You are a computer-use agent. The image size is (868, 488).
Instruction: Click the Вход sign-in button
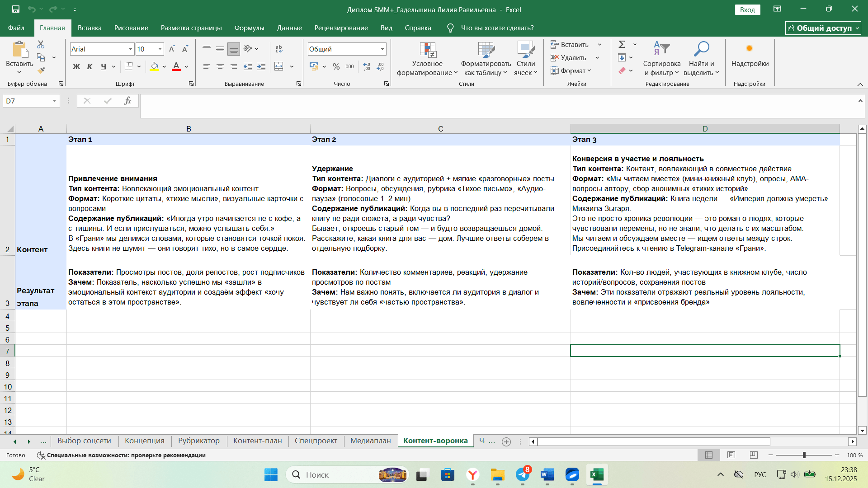pyautogui.click(x=747, y=9)
